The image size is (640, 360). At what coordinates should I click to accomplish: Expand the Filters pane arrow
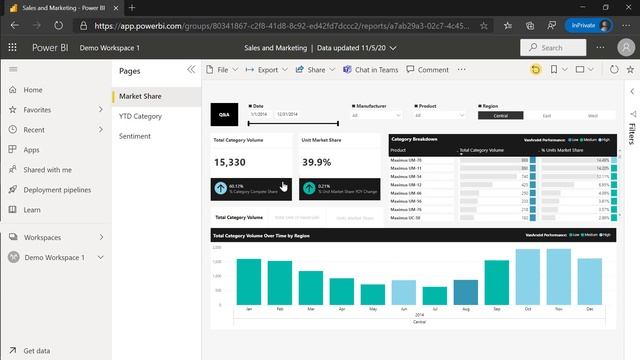pyautogui.click(x=632, y=91)
